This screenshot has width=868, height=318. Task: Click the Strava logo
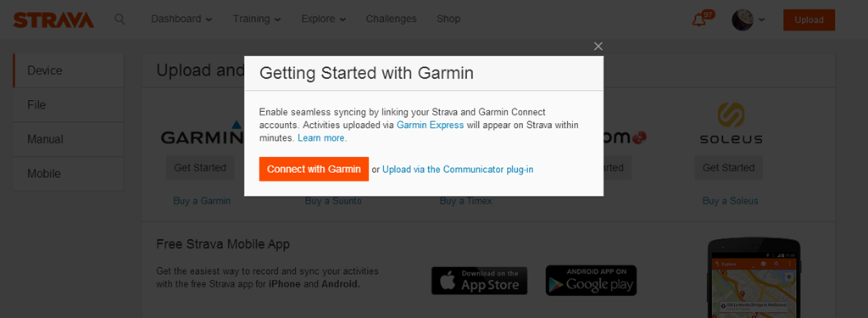[x=53, y=20]
